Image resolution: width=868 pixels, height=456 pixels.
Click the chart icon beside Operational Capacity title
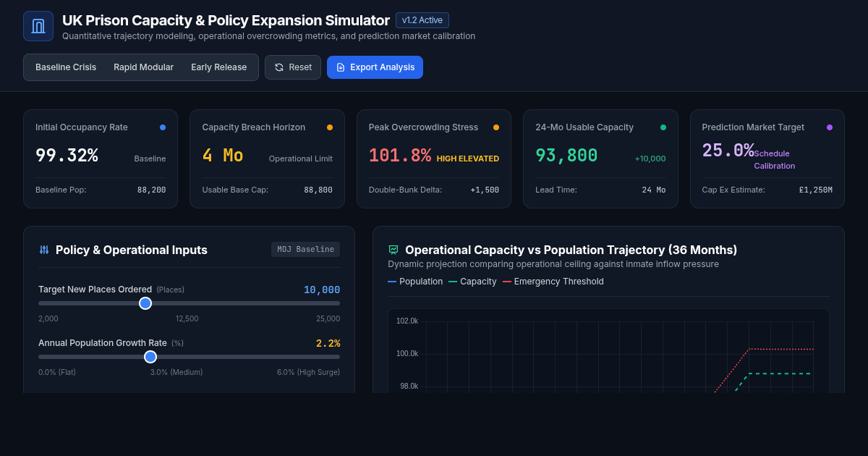tap(393, 250)
